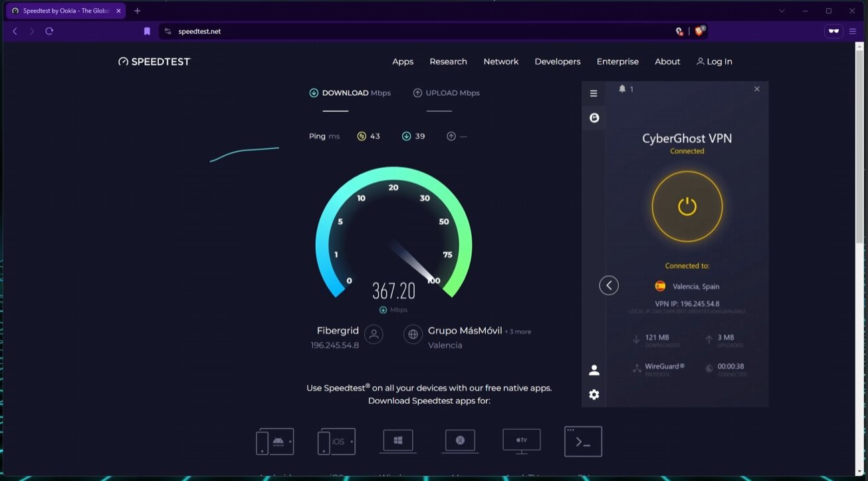Open the About menu item

(667, 62)
